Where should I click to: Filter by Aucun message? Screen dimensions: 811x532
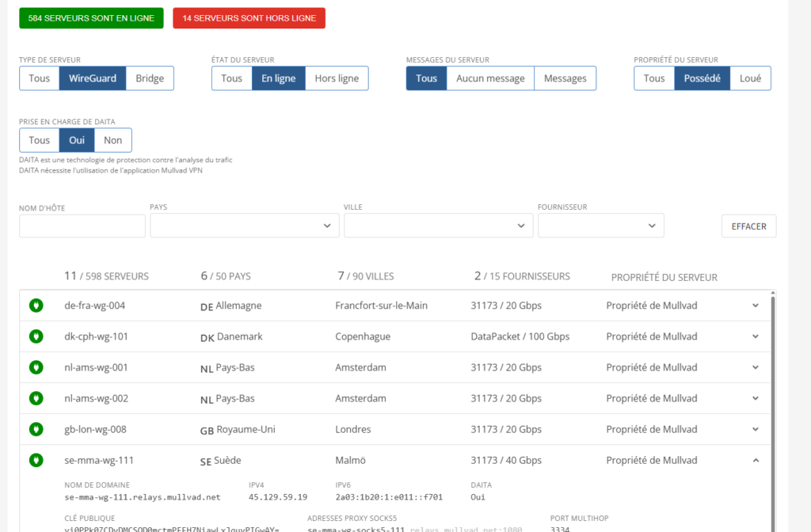490,78
